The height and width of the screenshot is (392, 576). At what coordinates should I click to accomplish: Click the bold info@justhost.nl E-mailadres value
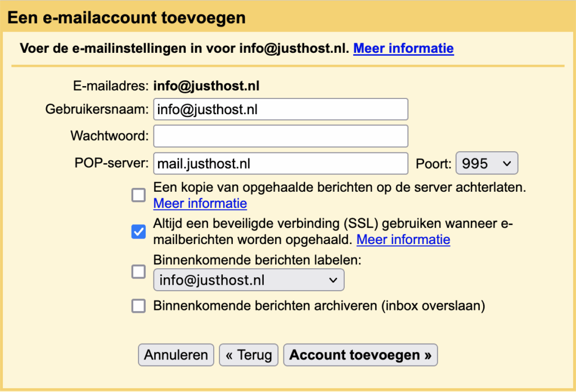click(x=206, y=86)
